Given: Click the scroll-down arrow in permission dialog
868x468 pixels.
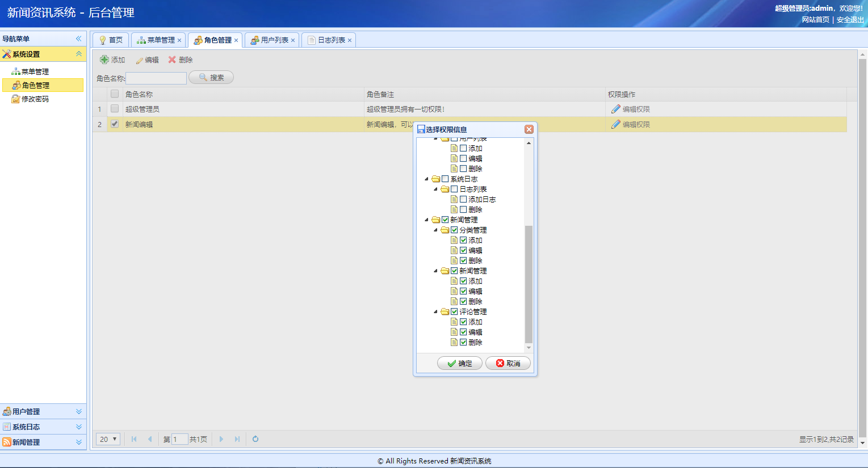Looking at the screenshot, I should 529,348.
